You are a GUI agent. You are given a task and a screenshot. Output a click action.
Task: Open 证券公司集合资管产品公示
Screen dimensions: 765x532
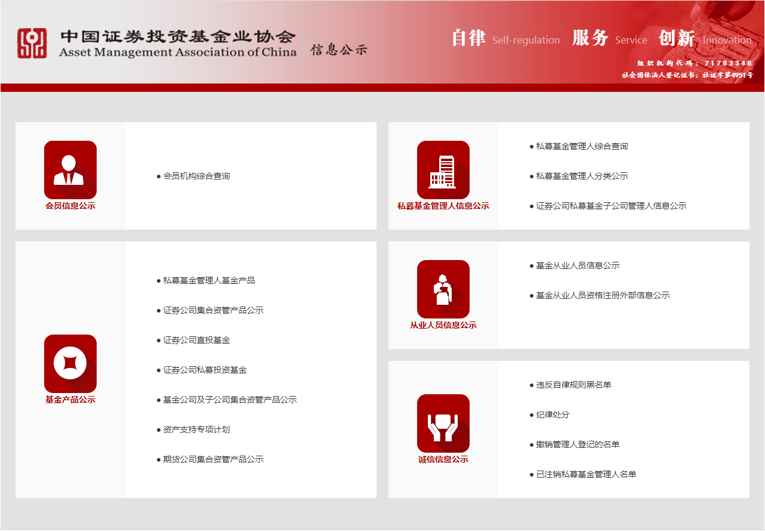(x=213, y=310)
